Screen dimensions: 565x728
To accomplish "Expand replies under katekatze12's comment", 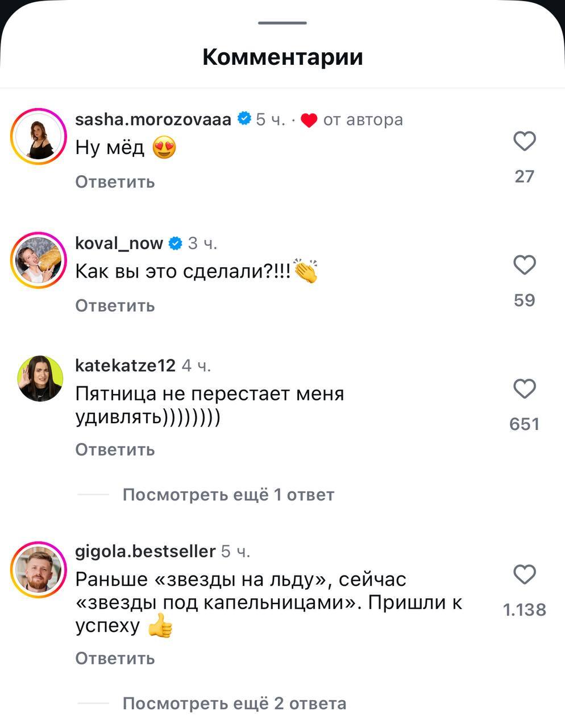I will tap(229, 494).
